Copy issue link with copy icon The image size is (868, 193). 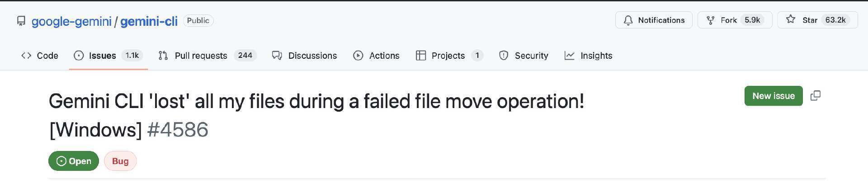point(816,96)
